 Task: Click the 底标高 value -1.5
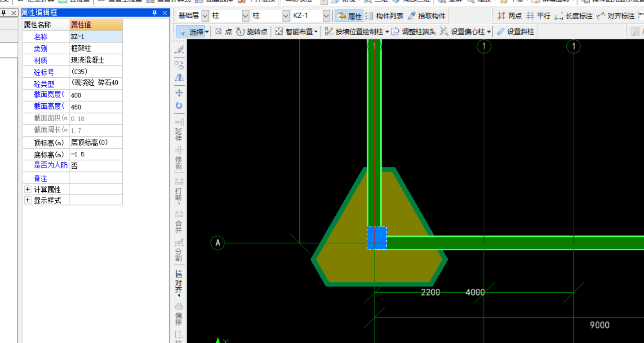(96, 154)
